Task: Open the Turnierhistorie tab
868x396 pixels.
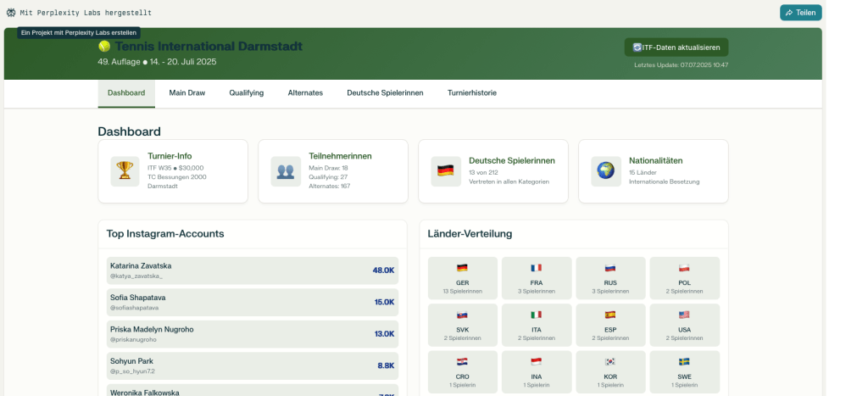Action: pos(472,92)
